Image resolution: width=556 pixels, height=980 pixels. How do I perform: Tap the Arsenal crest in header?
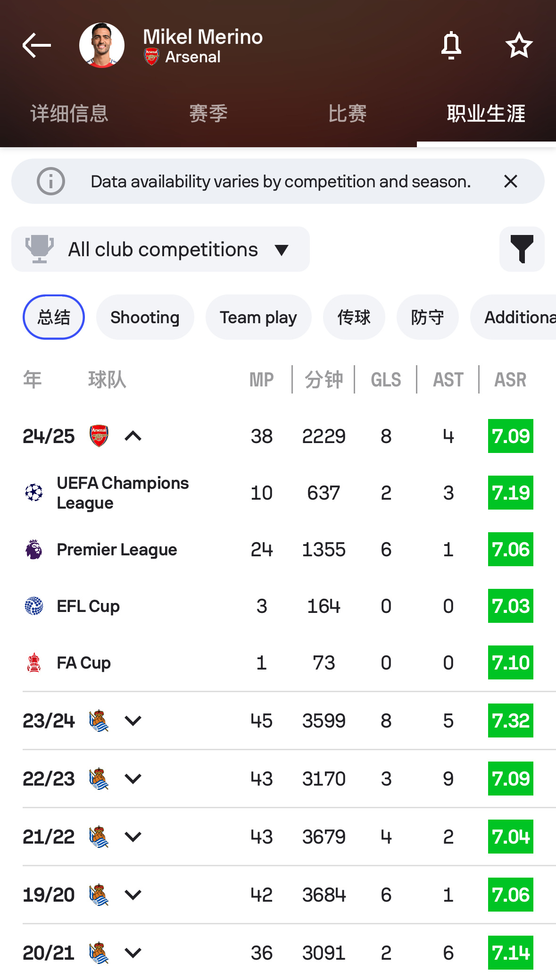151,57
